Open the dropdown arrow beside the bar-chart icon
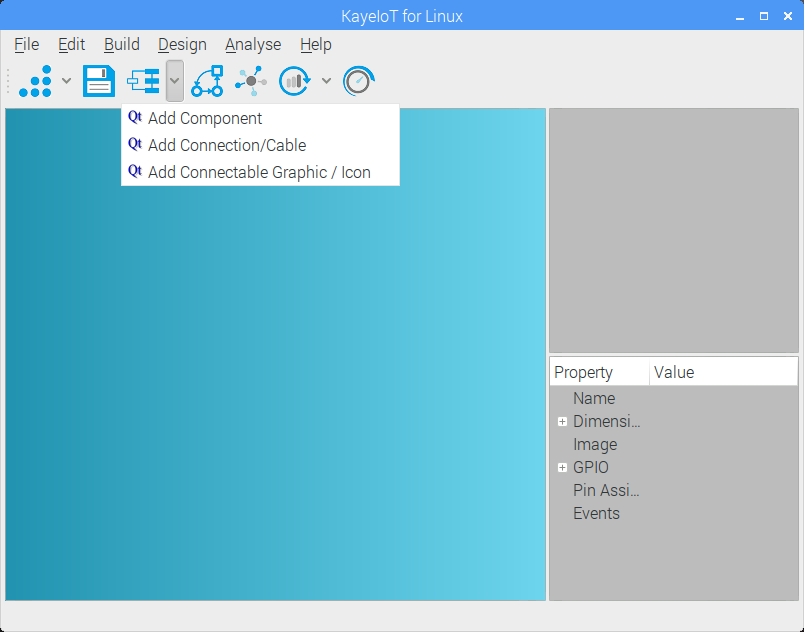This screenshot has height=632, width=804. point(327,80)
